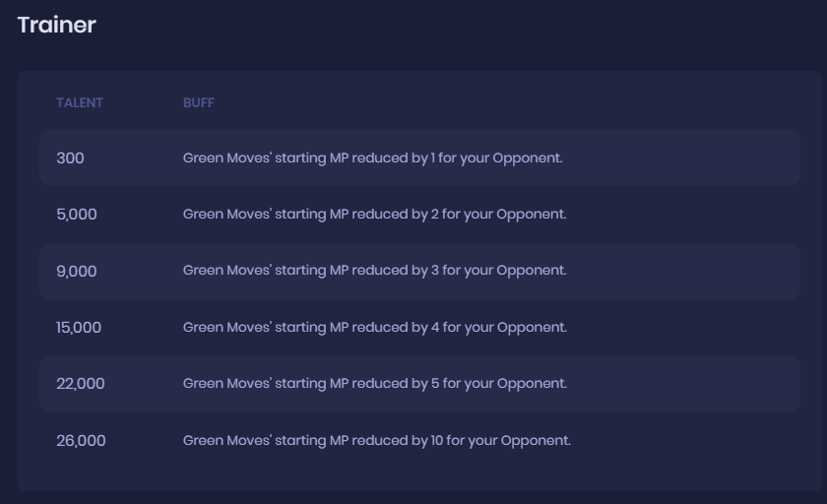
Task: Click the 'reduced by 2' buff text
Action: coord(374,214)
